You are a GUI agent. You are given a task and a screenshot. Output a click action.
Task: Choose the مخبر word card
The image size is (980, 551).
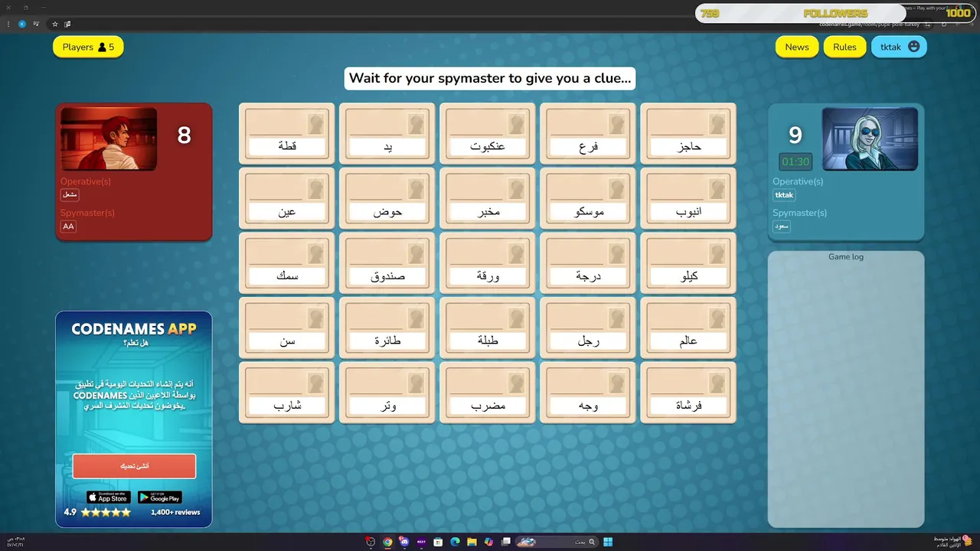point(488,199)
